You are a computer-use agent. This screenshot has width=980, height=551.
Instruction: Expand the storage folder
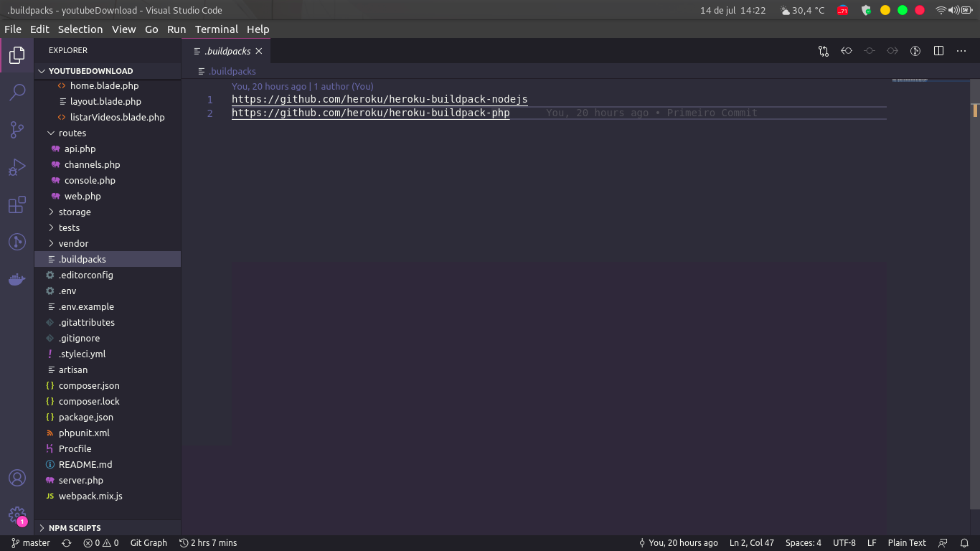pyautogui.click(x=108, y=212)
